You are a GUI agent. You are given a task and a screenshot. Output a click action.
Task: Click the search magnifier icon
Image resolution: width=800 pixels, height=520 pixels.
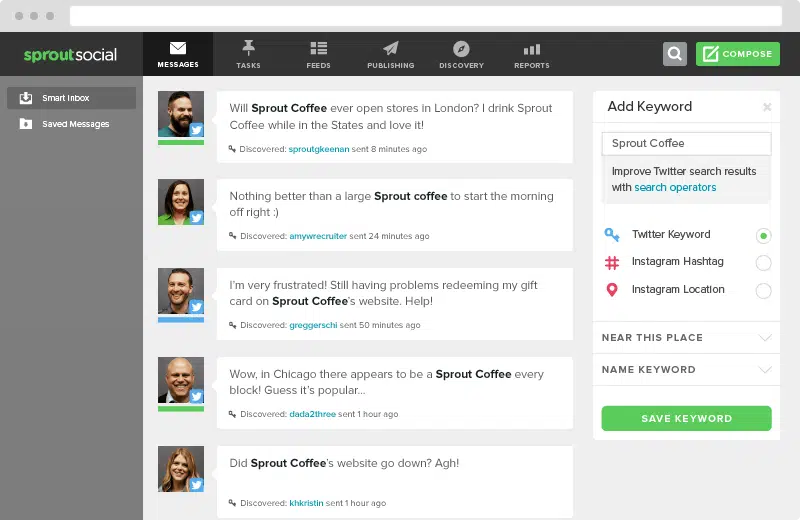[675, 54]
